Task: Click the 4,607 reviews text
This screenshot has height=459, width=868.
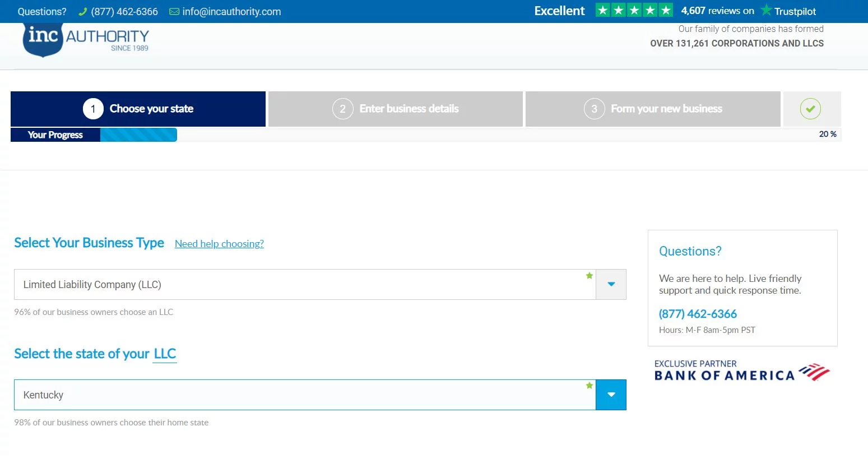Action: click(x=717, y=11)
